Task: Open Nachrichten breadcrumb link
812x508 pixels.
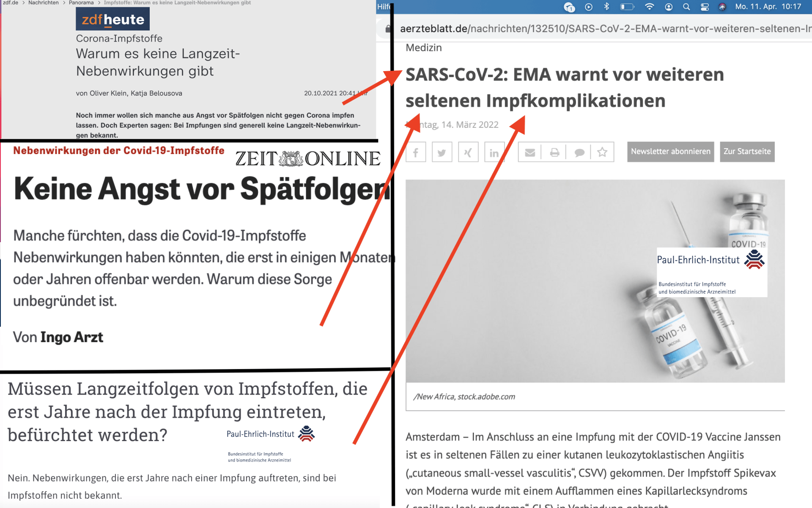Action: click(44, 3)
